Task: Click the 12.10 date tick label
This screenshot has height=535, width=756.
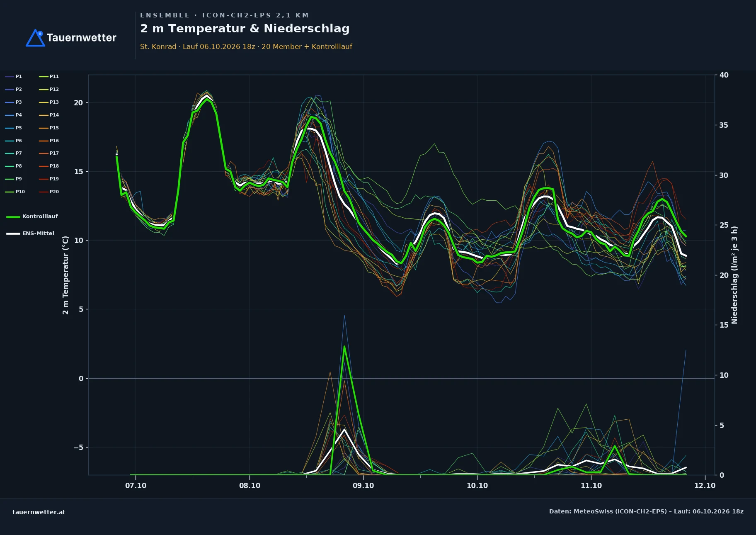Action: point(705,486)
